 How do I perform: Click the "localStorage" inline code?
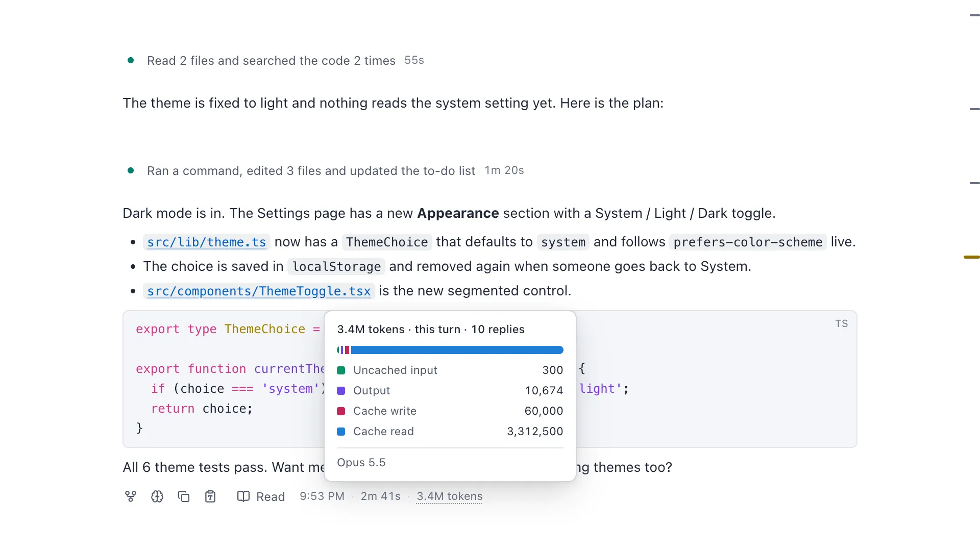[336, 267]
